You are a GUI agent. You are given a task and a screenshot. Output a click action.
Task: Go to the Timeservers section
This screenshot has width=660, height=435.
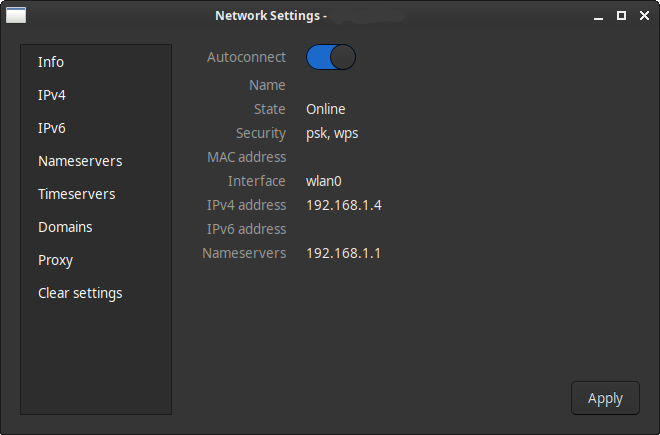pos(77,194)
